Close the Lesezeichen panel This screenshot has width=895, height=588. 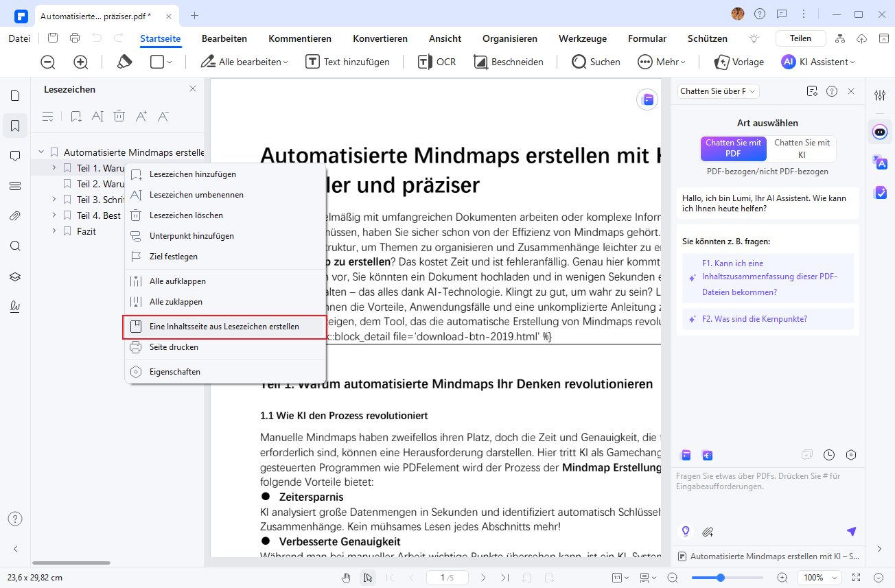(193, 89)
